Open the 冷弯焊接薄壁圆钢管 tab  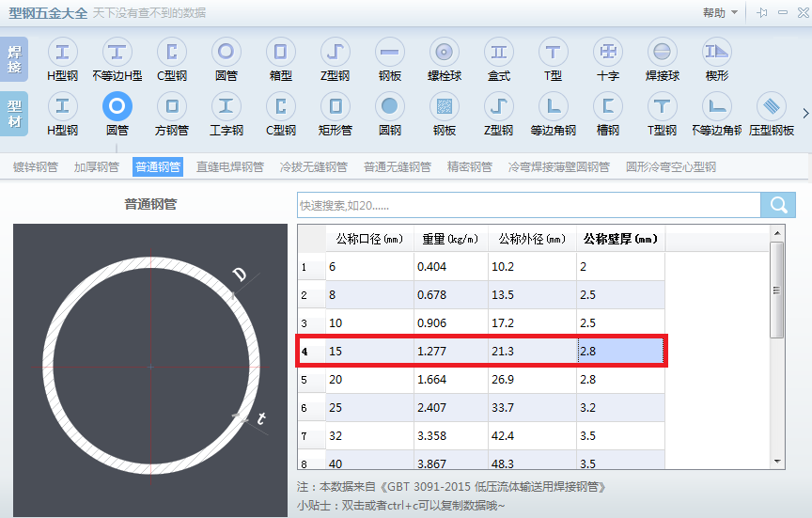pyautogui.click(x=559, y=166)
